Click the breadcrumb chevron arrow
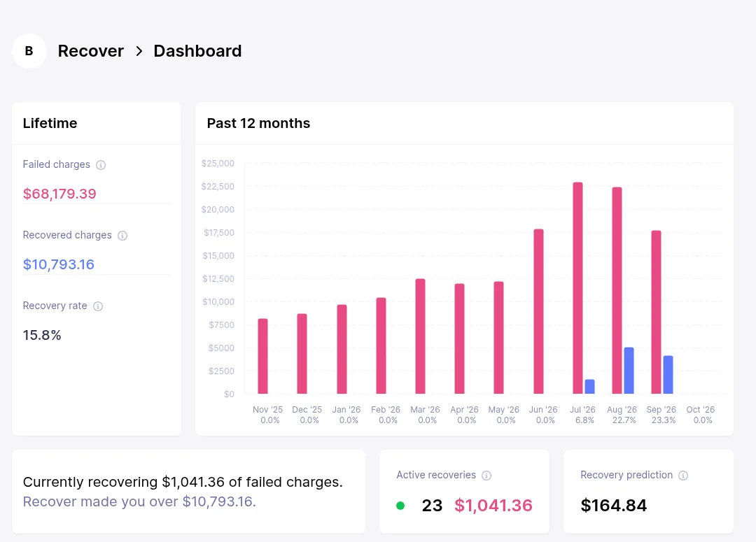Viewport: 756px width, 542px height. click(139, 51)
